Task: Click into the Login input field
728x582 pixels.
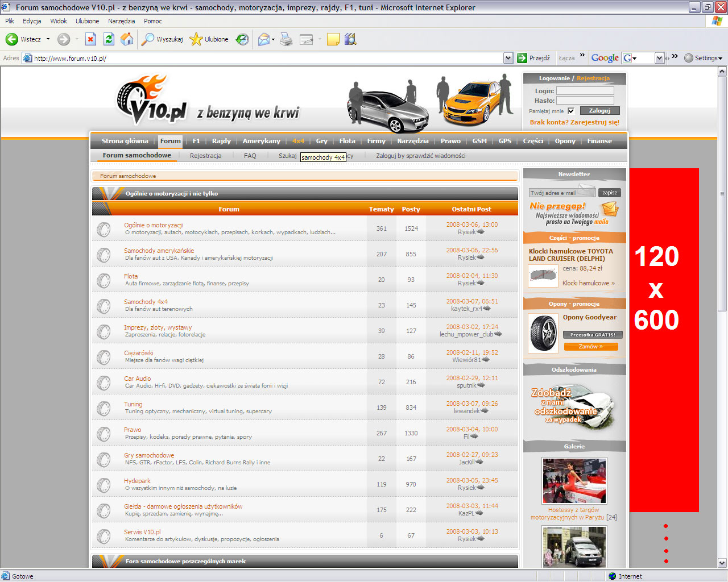Action: (585, 91)
